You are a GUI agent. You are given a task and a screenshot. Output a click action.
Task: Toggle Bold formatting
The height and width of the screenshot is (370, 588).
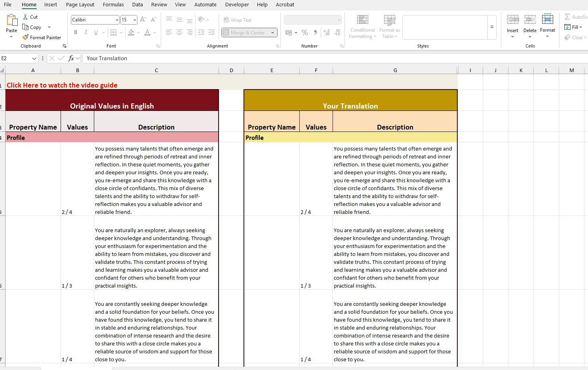(x=76, y=32)
